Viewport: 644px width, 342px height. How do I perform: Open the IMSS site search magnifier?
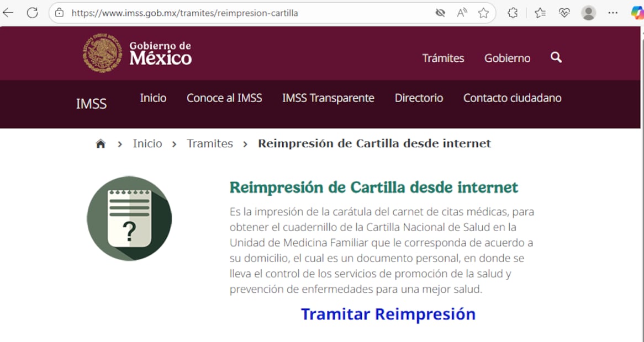(556, 57)
